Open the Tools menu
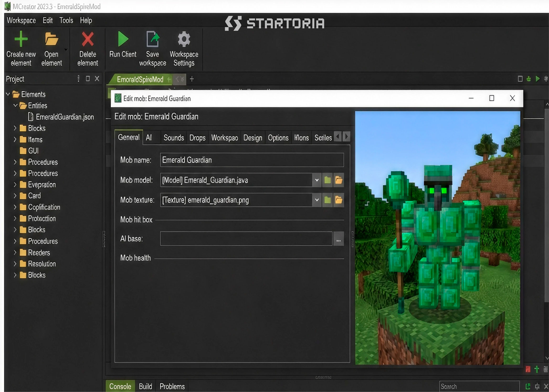The image size is (549, 392). pos(66,20)
